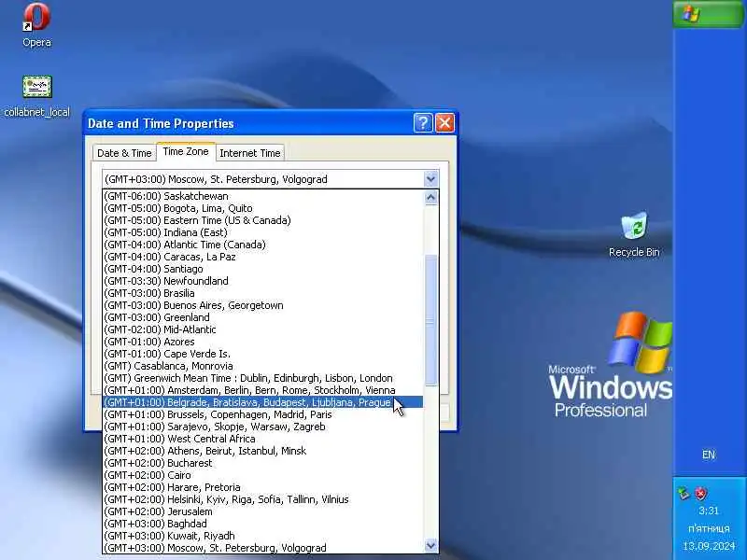Pick Greenwich Mean Time Dublin, London
The height and width of the screenshot is (560, 747).
tap(263, 378)
